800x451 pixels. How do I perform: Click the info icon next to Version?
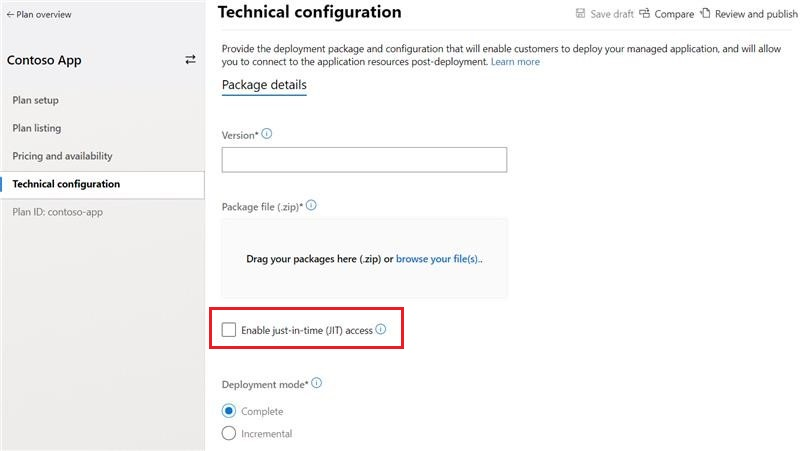tap(266, 134)
